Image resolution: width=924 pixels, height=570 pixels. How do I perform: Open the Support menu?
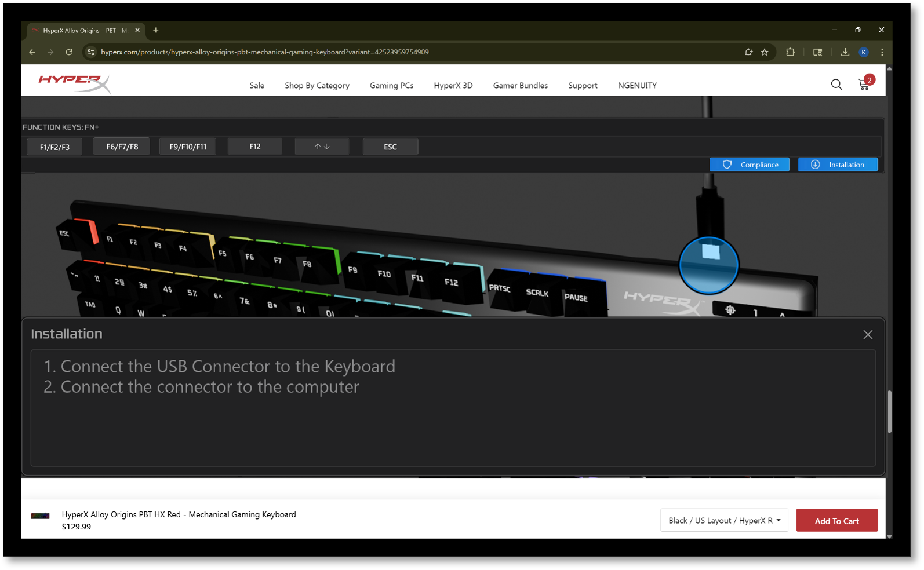click(x=583, y=86)
